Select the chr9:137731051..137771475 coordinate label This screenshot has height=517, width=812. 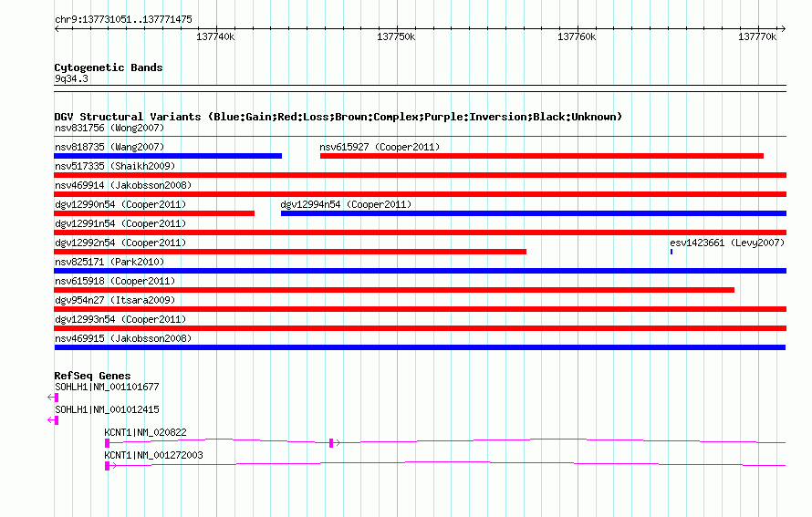(123, 20)
